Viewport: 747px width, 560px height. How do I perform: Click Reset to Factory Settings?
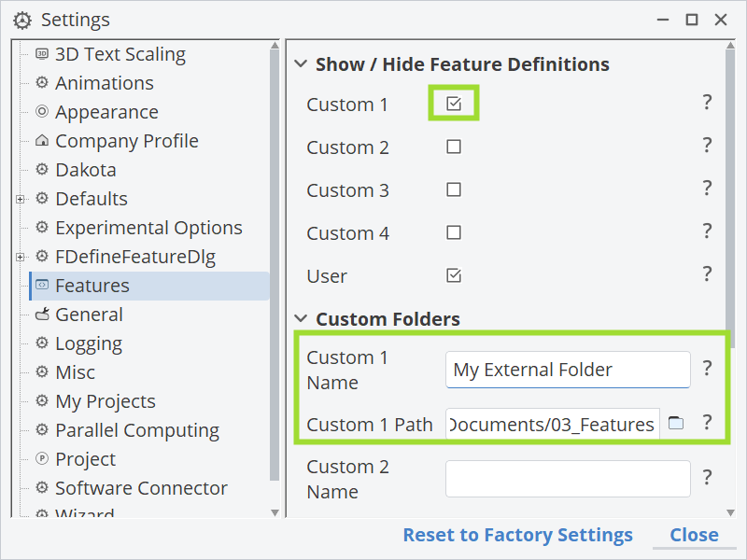(518, 535)
